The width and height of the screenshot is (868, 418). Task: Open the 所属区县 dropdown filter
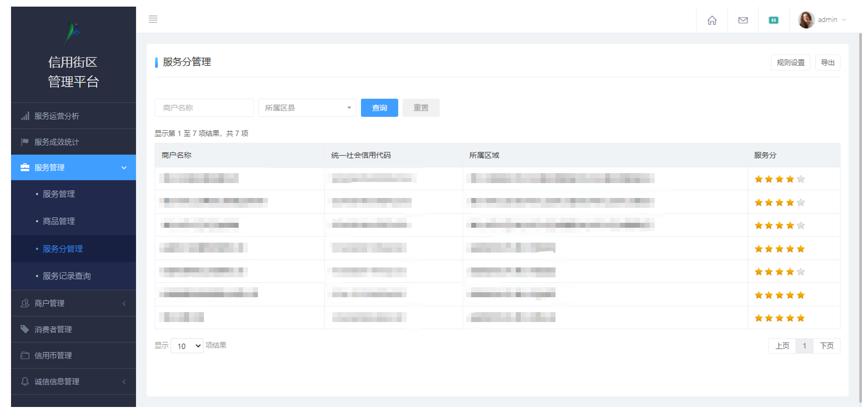tap(307, 108)
